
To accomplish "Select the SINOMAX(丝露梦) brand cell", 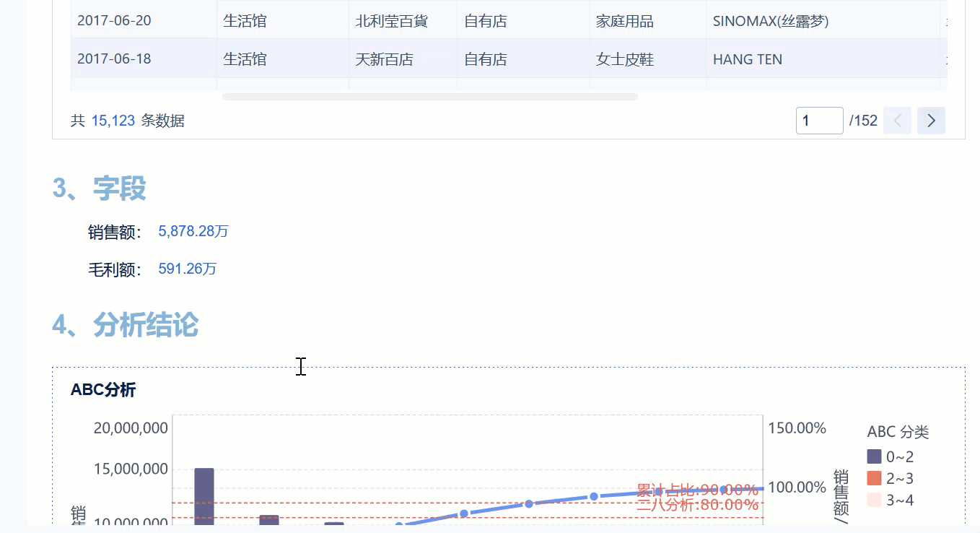I will click(x=823, y=21).
